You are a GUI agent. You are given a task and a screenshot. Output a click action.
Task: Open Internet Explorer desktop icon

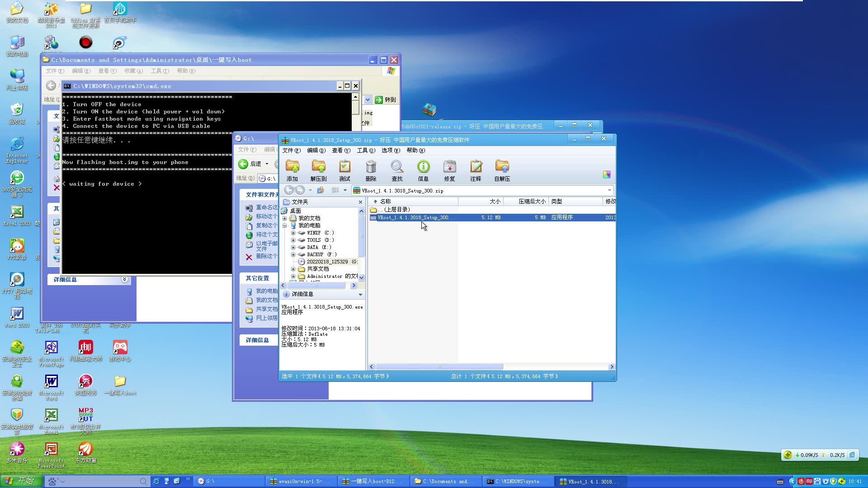coord(17,150)
